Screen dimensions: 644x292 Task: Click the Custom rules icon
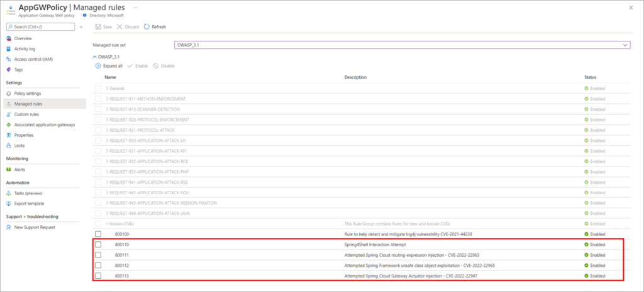click(x=9, y=114)
